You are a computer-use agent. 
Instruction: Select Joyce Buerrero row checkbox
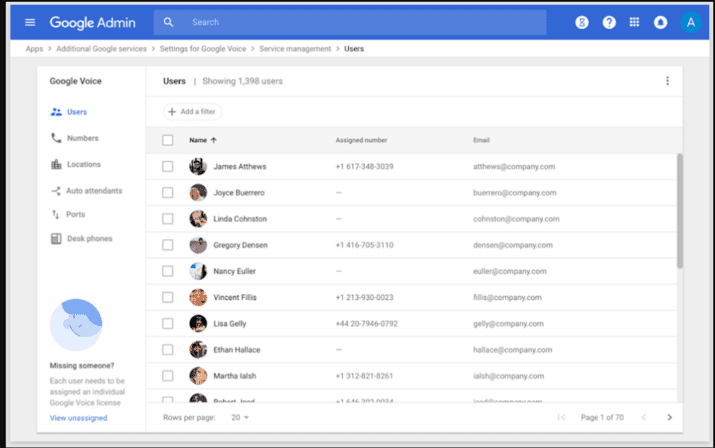pos(168,193)
